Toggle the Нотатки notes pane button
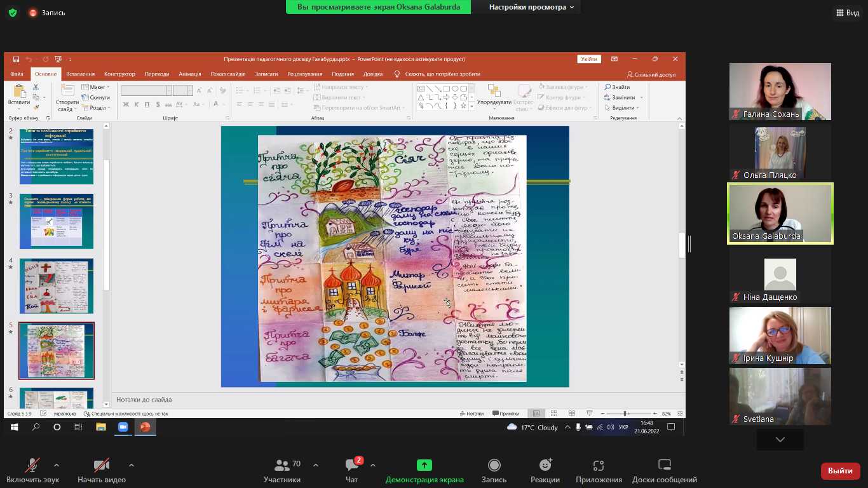This screenshot has width=868, height=488. tap(471, 414)
